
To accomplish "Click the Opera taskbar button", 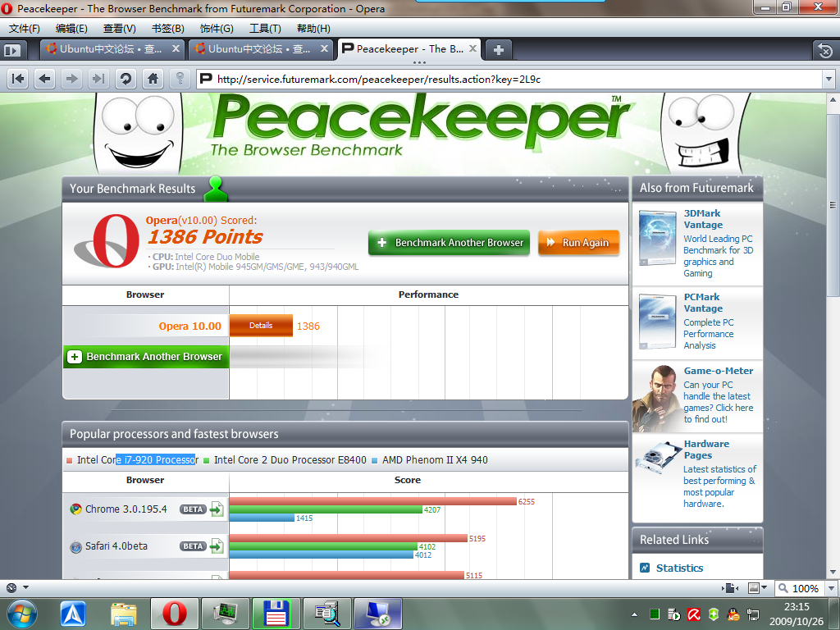I will [174, 614].
